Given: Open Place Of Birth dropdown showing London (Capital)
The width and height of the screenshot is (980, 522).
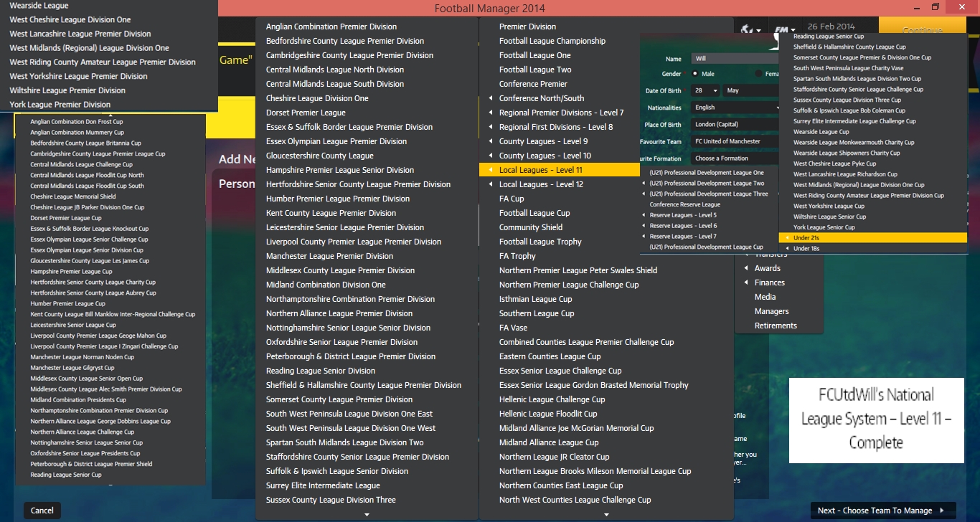Looking at the screenshot, I should pyautogui.click(x=735, y=125).
